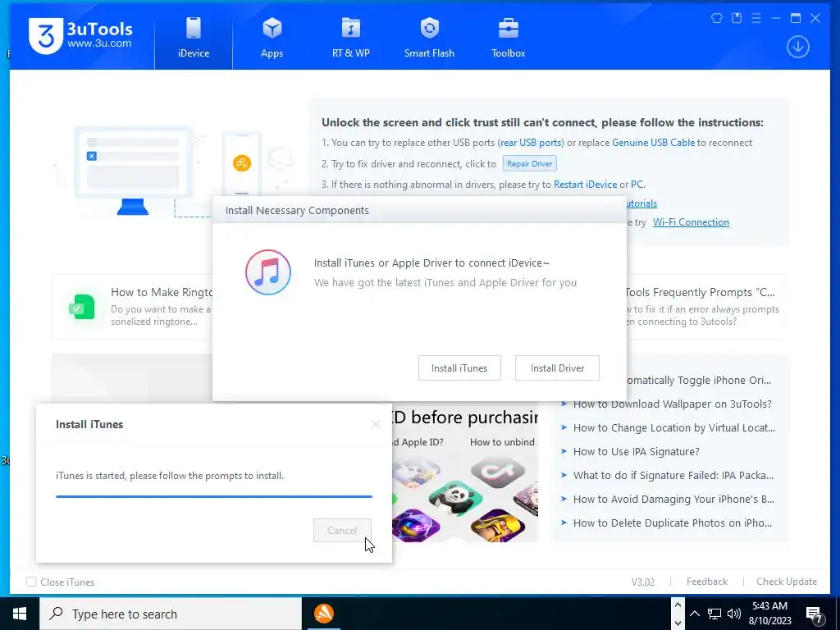Click the orange app icon on taskbar
Screen dimensions: 840x630
(x=323, y=614)
